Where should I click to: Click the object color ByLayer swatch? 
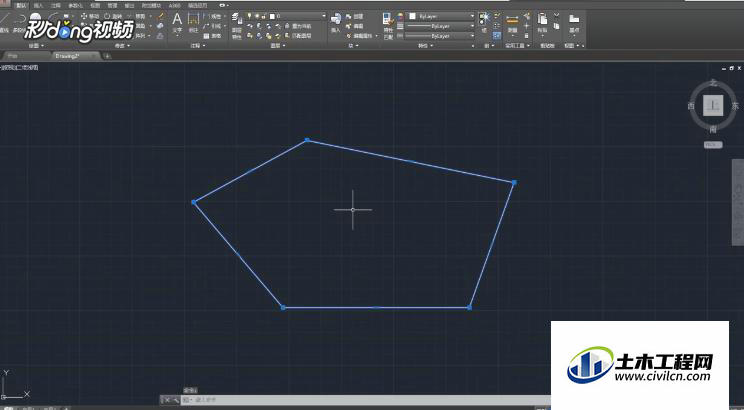(412, 16)
